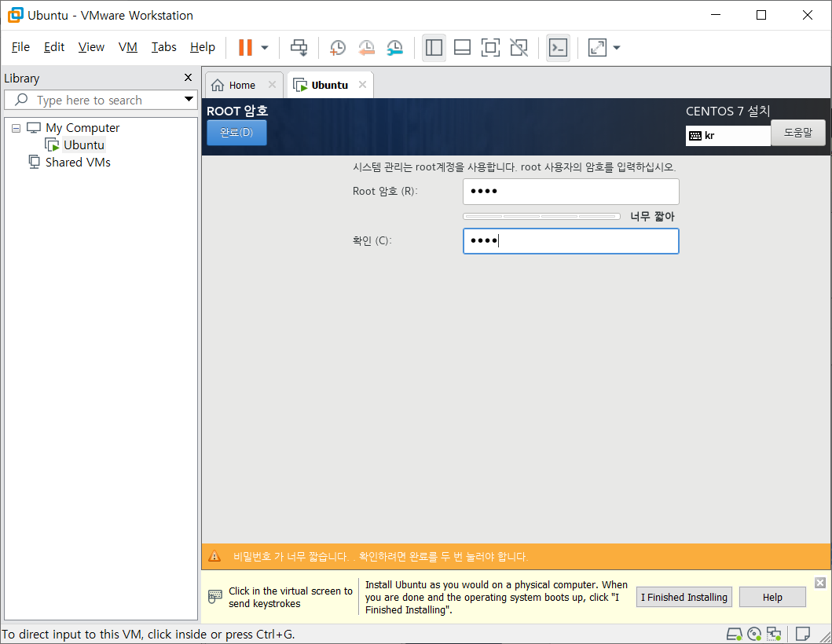Toggle console view icon

(558, 47)
